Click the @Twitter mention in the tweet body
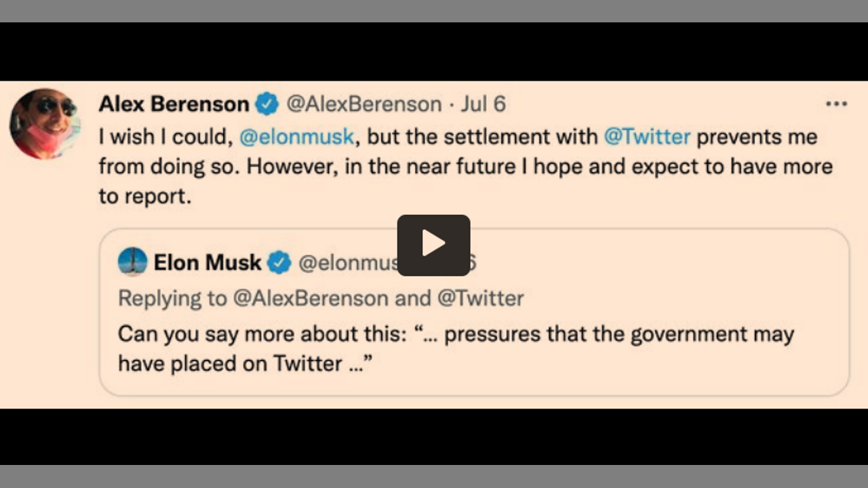The width and height of the screenshot is (868, 488). 647,137
